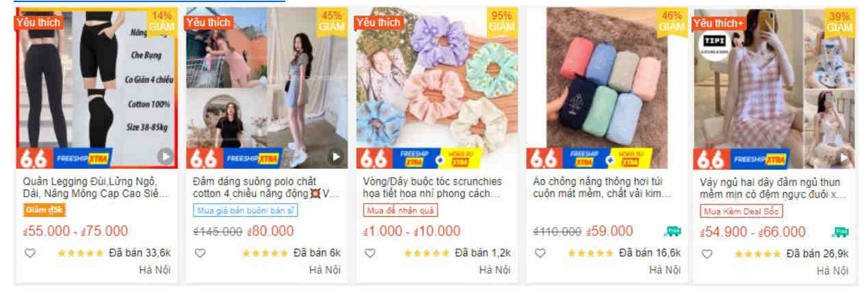
Task: Like the Quần Legging Đùi product heart icon
Action: tap(29, 253)
